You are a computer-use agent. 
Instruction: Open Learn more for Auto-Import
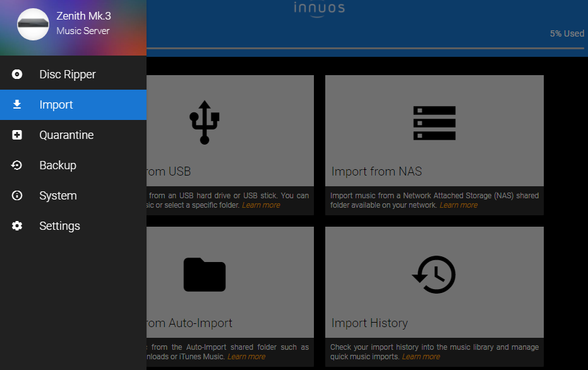[246, 357]
